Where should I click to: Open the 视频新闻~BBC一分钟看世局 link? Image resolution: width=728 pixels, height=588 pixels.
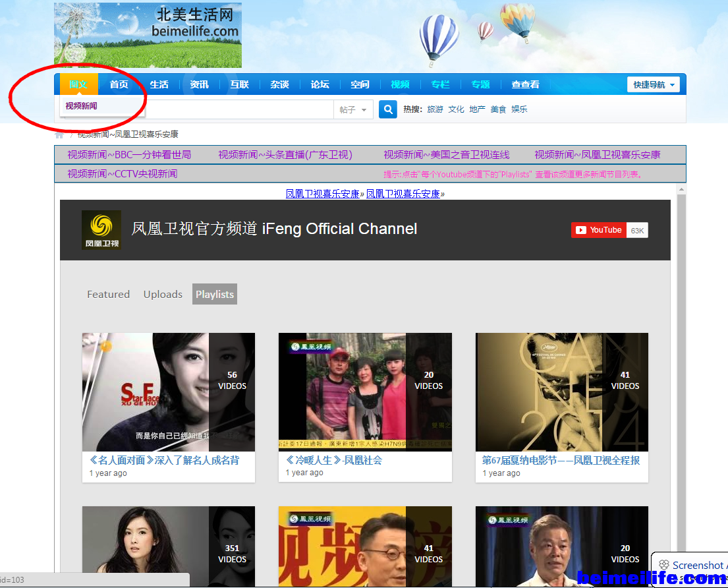[129, 155]
